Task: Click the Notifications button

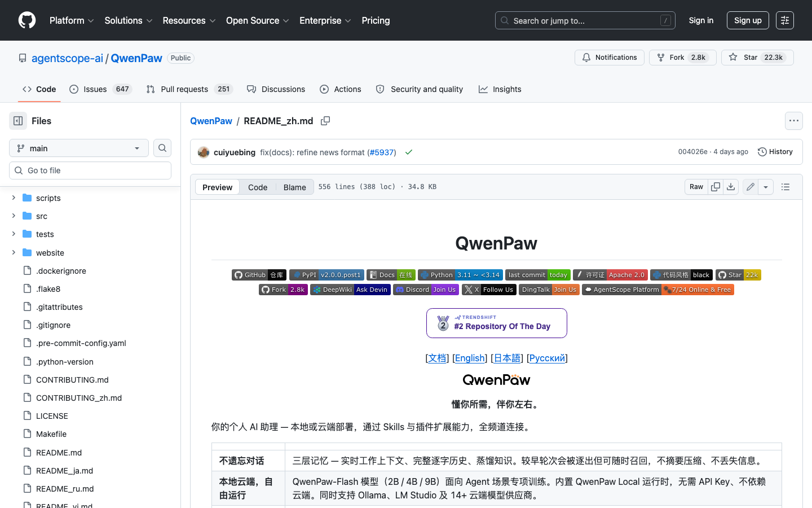Action: coord(610,58)
